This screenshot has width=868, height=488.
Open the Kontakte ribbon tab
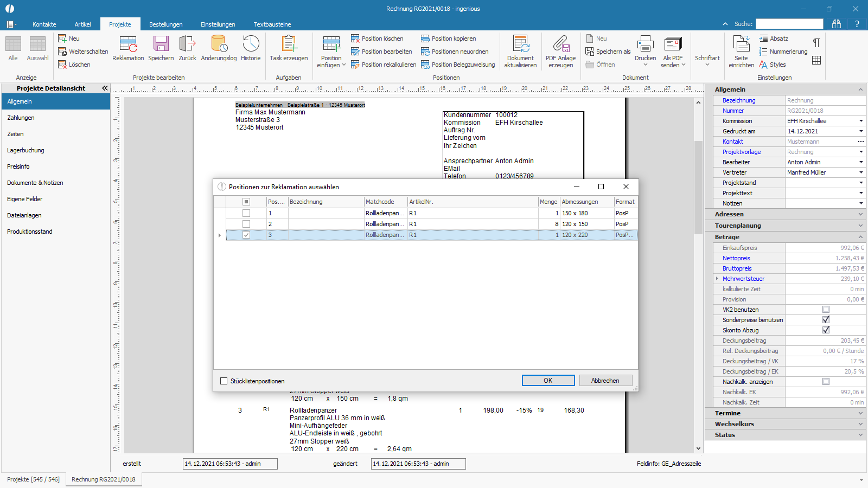(44, 24)
